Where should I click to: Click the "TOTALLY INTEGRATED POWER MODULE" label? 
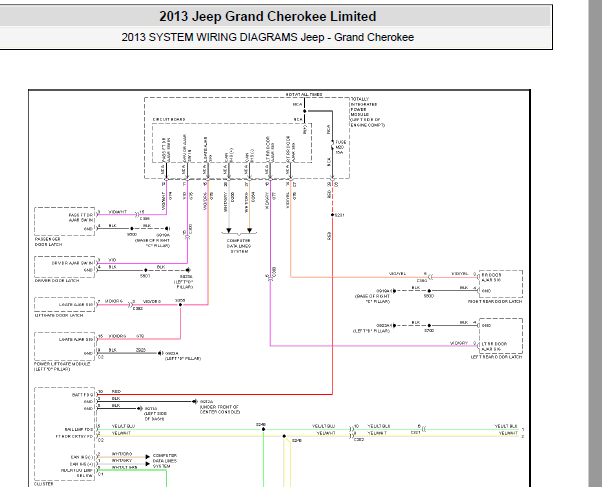coord(364,107)
